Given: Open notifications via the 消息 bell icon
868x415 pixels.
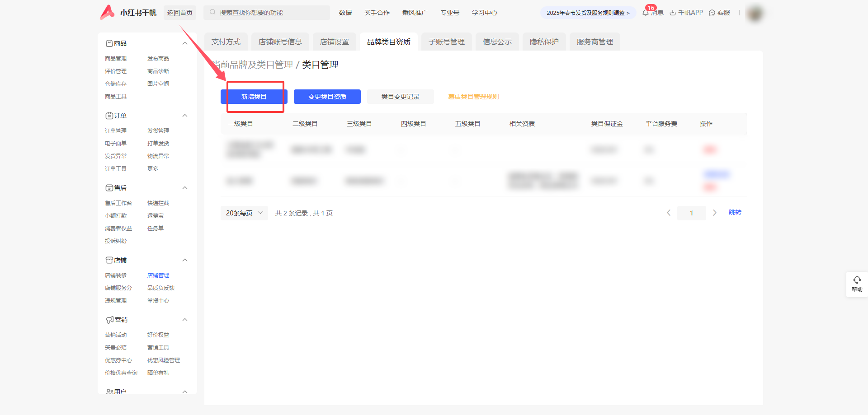Looking at the screenshot, I should pyautogui.click(x=646, y=13).
